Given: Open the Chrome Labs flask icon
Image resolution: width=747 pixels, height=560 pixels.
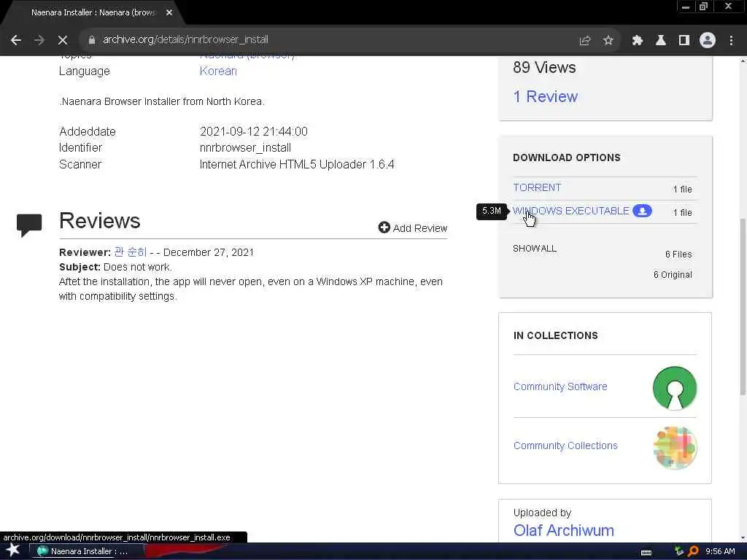Looking at the screenshot, I should pos(661,41).
